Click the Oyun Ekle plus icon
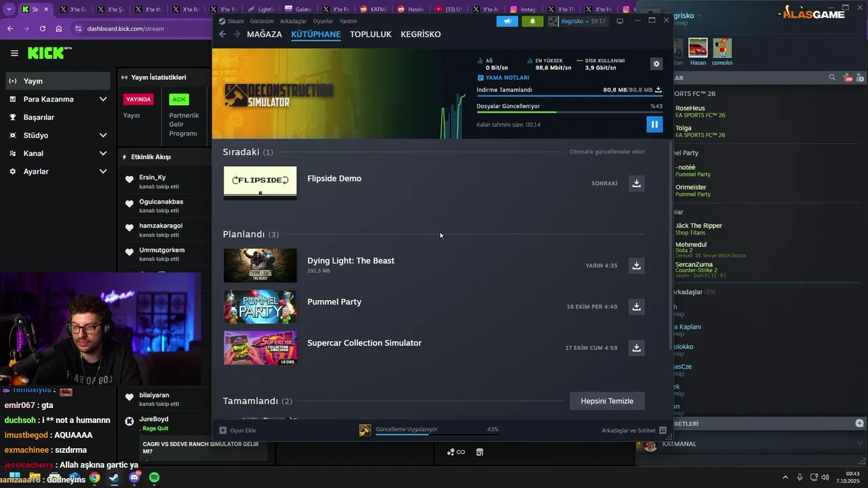The height and width of the screenshot is (488, 868). coord(222,430)
